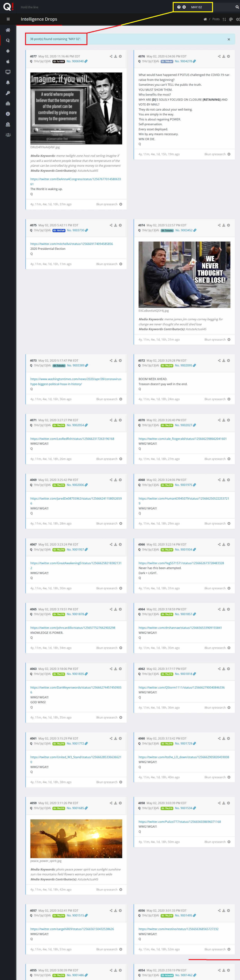Go to Home in the sidebar
This screenshot has width=240, height=980.
pos(8,30)
